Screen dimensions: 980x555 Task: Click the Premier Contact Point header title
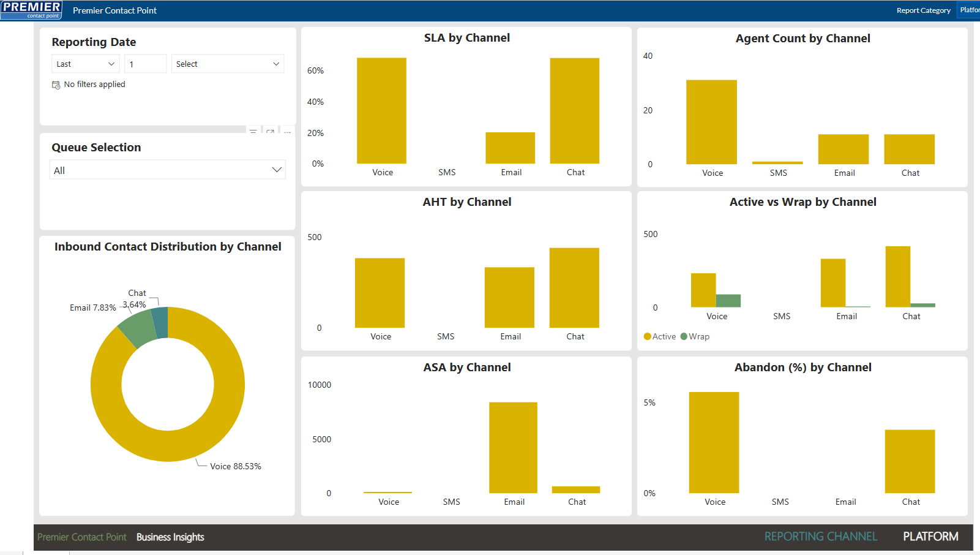tap(114, 10)
